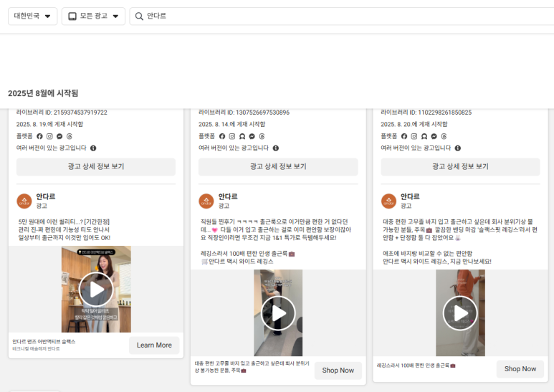Screen dimensions: 554x392
Task: Click Threads platform icon in 2025. 8. 19 ad
Action: [70, 136]
